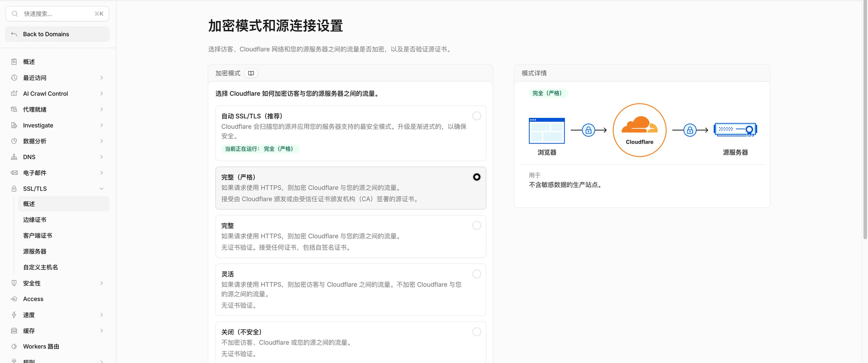This screenshot has height=363, width=868.
Task: Click the 数据分析 chart icon
Action: (x=14, y=141)
